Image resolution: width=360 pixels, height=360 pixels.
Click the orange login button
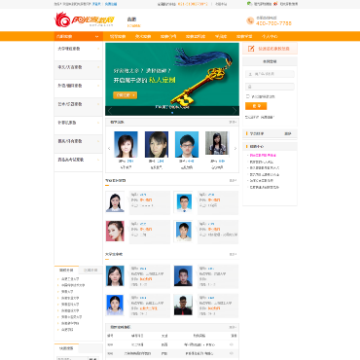coord(256,106)
